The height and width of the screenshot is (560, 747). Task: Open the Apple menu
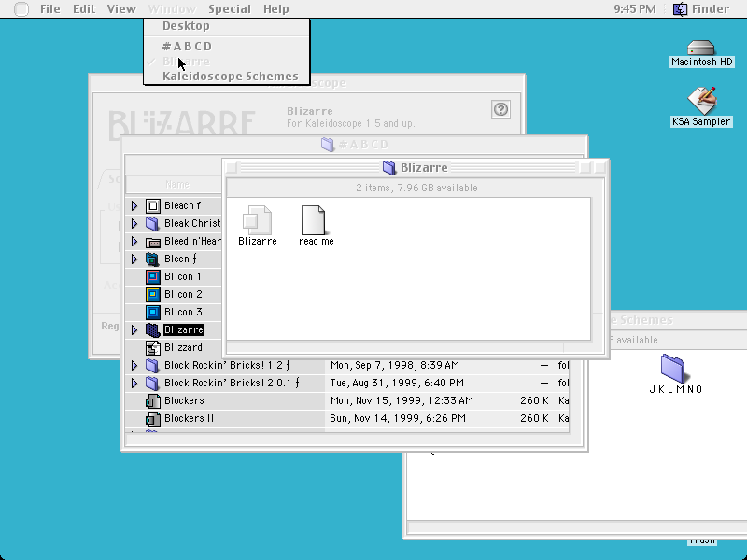click(21, 8)
